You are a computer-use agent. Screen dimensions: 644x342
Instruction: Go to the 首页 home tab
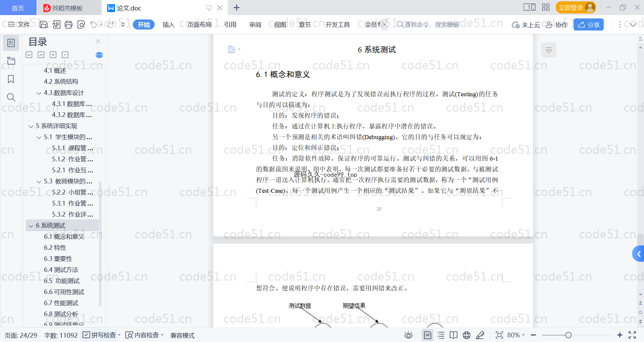(18, 8)
